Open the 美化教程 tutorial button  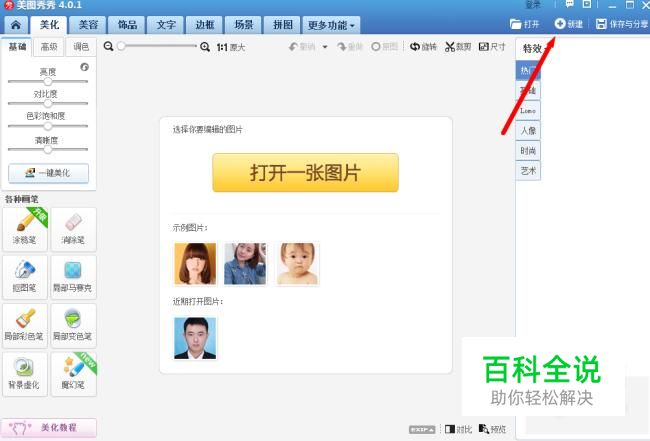tap(49, 428)
